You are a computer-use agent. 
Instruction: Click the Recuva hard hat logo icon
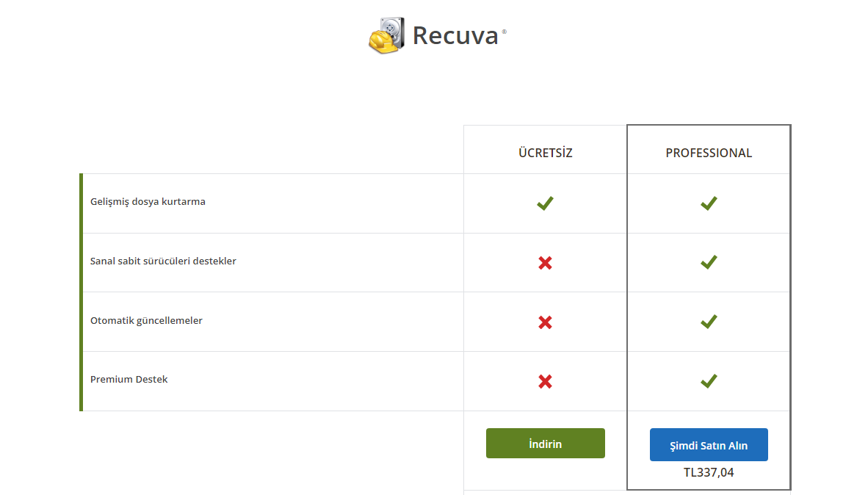386,35
